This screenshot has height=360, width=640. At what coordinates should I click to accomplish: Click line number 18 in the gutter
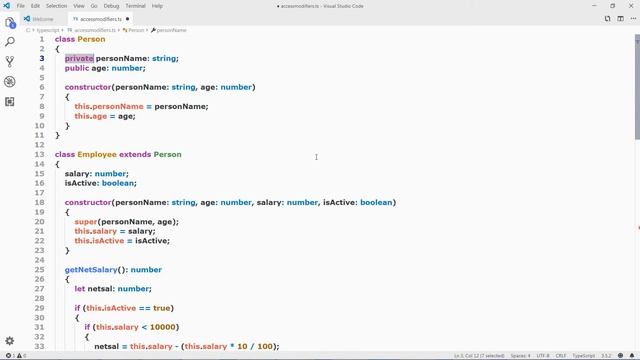(39, 202)
